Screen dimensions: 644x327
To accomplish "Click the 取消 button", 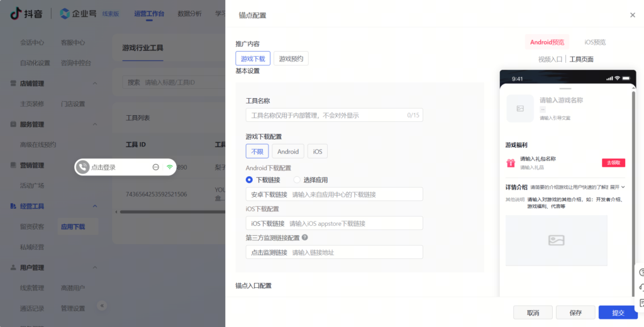I will point(533,313).
